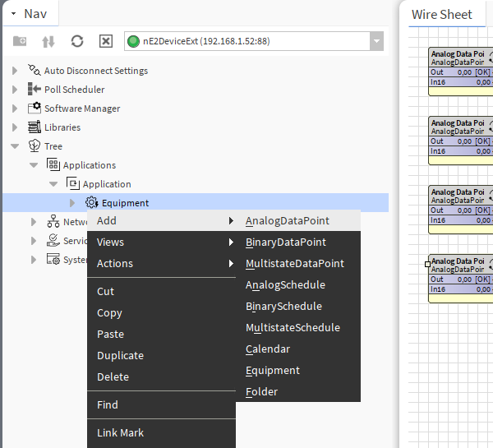The width and height of the screenshot is (493, 448).
Task: Open the Nav panel menu arrow
Action: [x=13, y=14]
